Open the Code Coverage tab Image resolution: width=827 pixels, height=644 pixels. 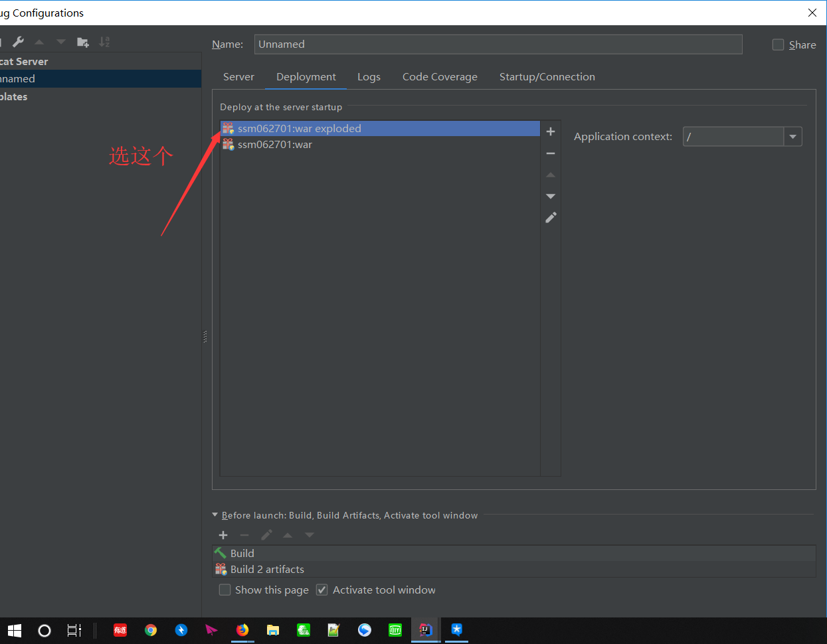(440, 77)
